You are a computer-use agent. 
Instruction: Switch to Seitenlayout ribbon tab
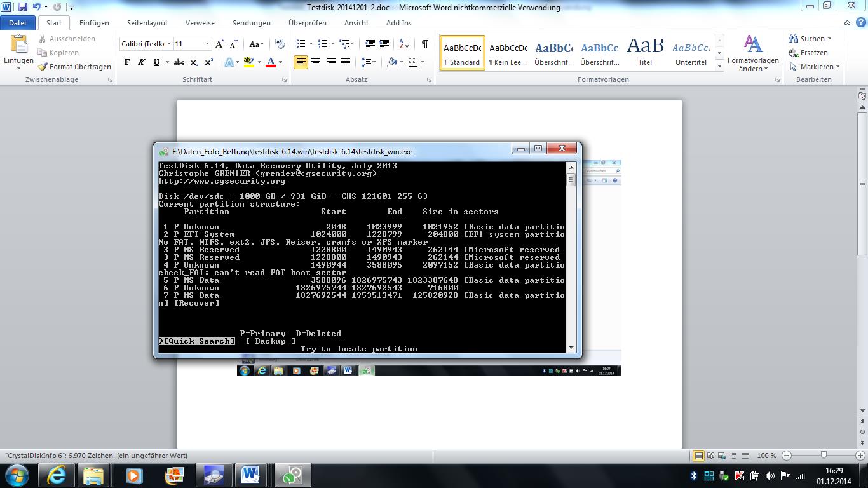click(147, 23)
